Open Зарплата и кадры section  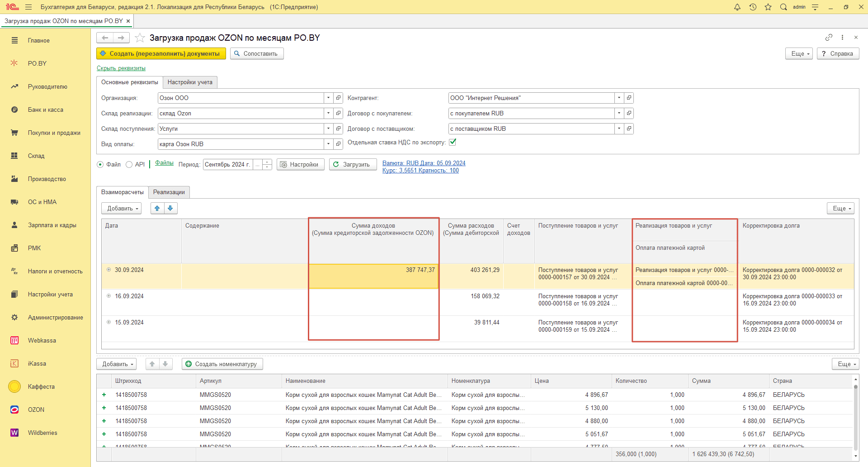point(52,225)
